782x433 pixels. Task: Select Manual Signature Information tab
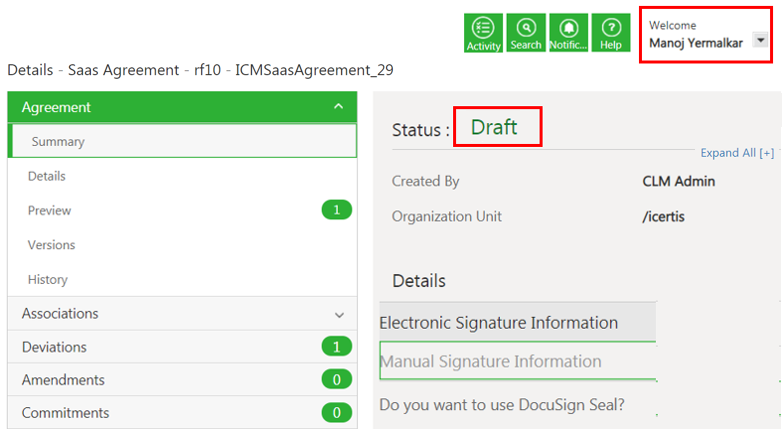[491, 361]
